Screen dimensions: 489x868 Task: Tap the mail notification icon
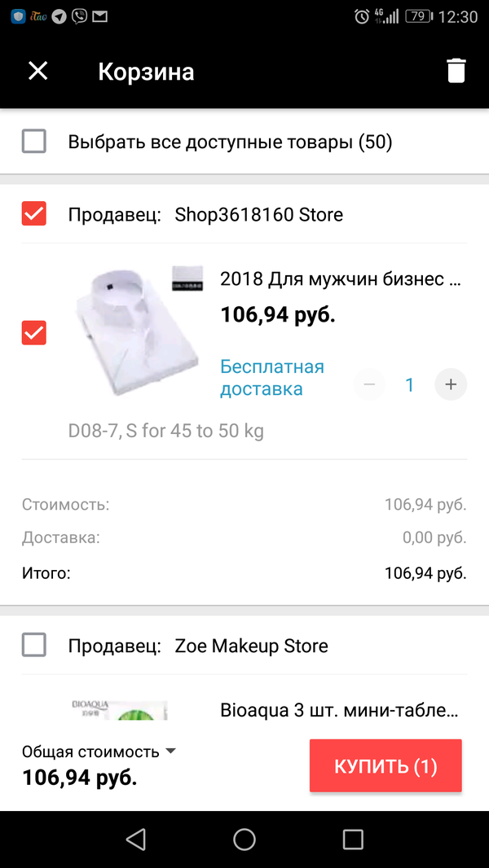pos(99,15)
